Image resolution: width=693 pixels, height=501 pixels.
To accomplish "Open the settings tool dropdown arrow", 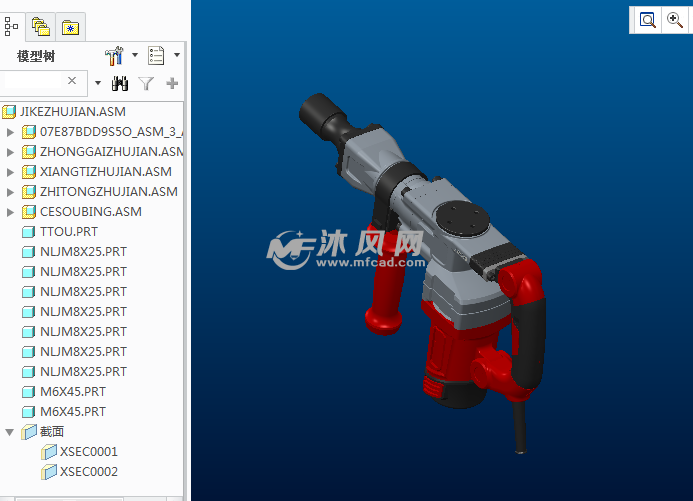I will click(135, 55).
